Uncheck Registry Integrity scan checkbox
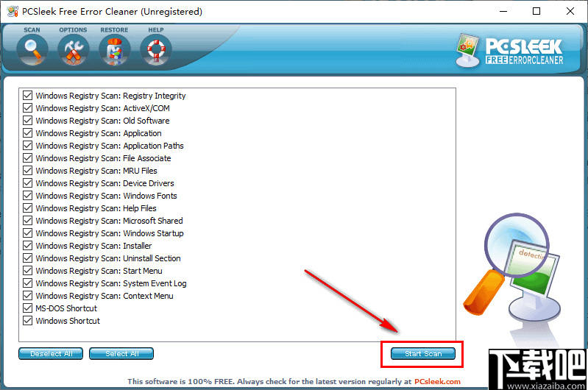The width and height of the screenshot is (588, 390). click(x=27, y=95)
